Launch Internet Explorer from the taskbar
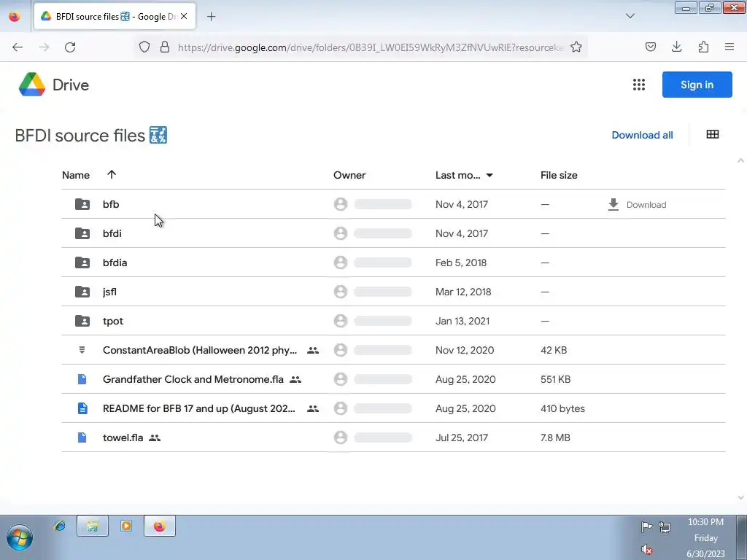The image size is (747, 560). (60, 526)
